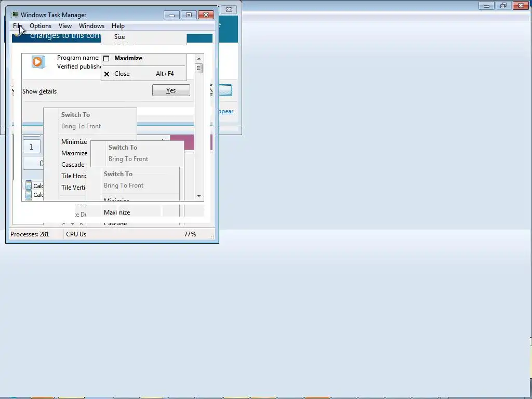Restore down the background window at top right
The image size is (532, 399).
[x=503, y=5]
